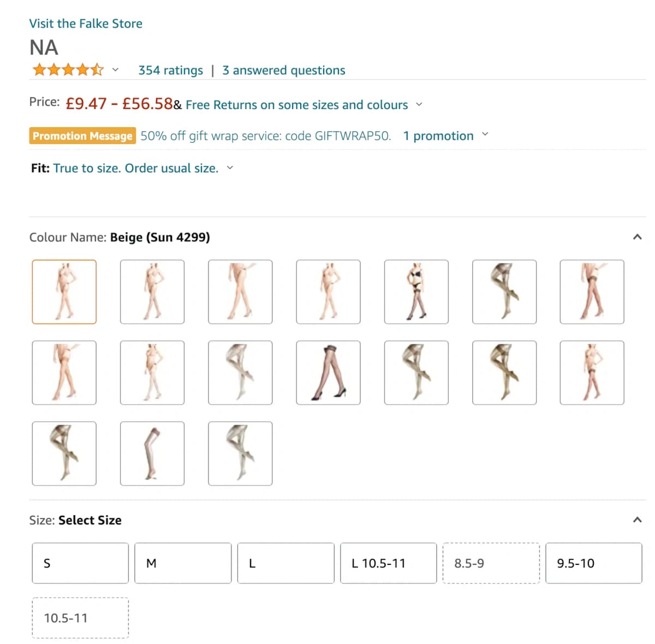Pick the 9.5-10 size option
The width and height of the screenshot is (655, 644).
[x=593, y=563]
